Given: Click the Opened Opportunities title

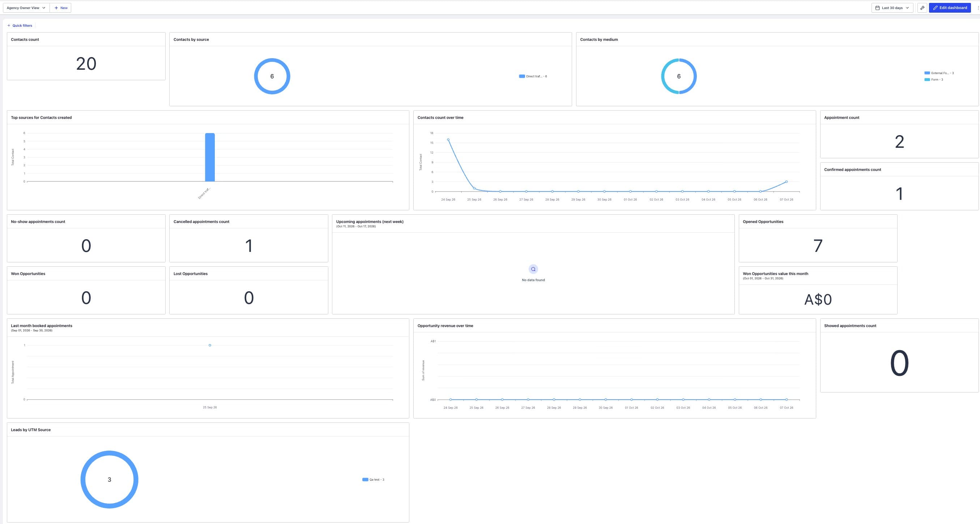Looking at the screenshot, I should pyautogui.click(x=763, y=222).
